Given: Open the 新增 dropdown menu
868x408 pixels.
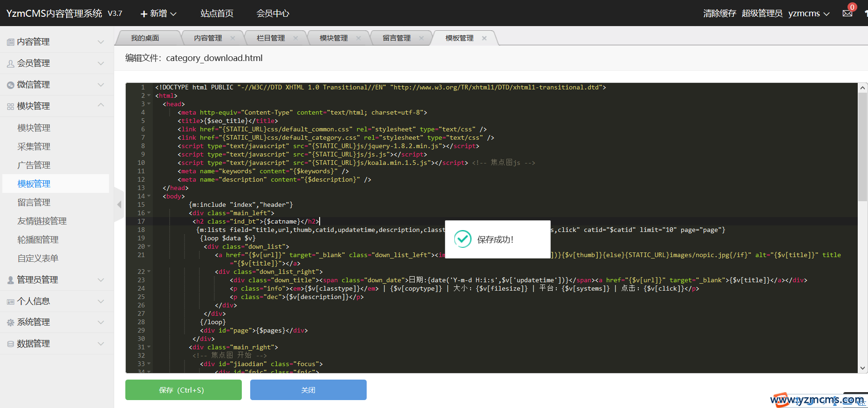Looking at the screenshot, I should point(158,14).
